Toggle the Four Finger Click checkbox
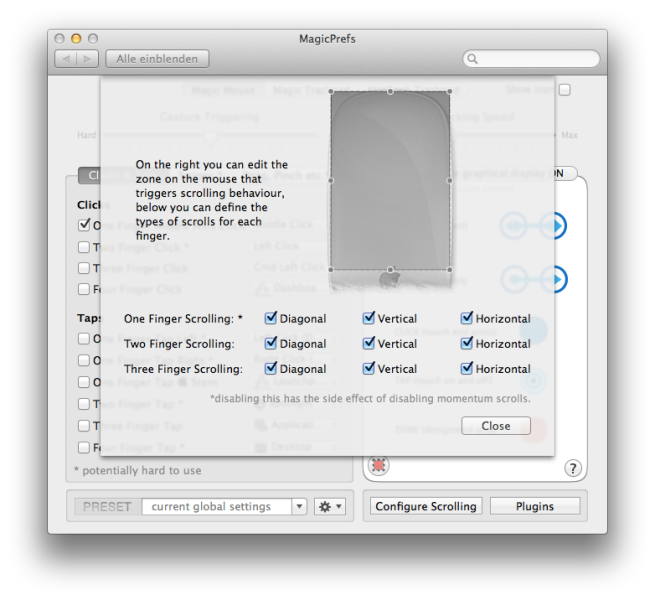 [84, 289]
